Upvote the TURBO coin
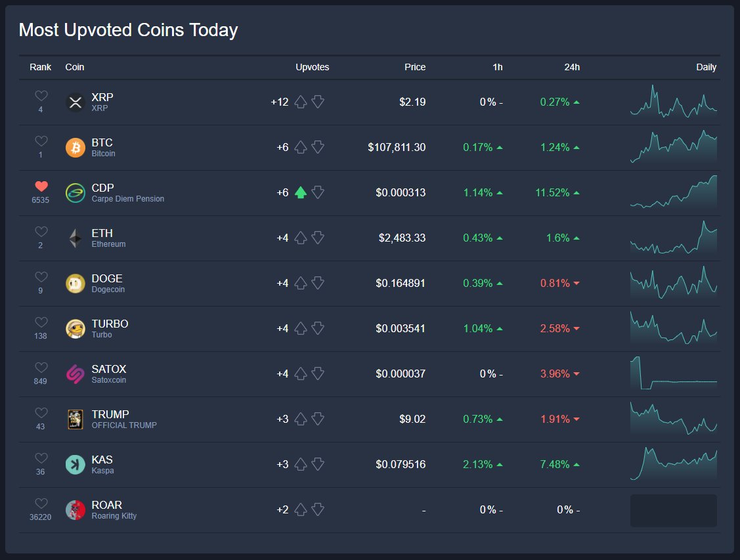 [x=301, y=328]
